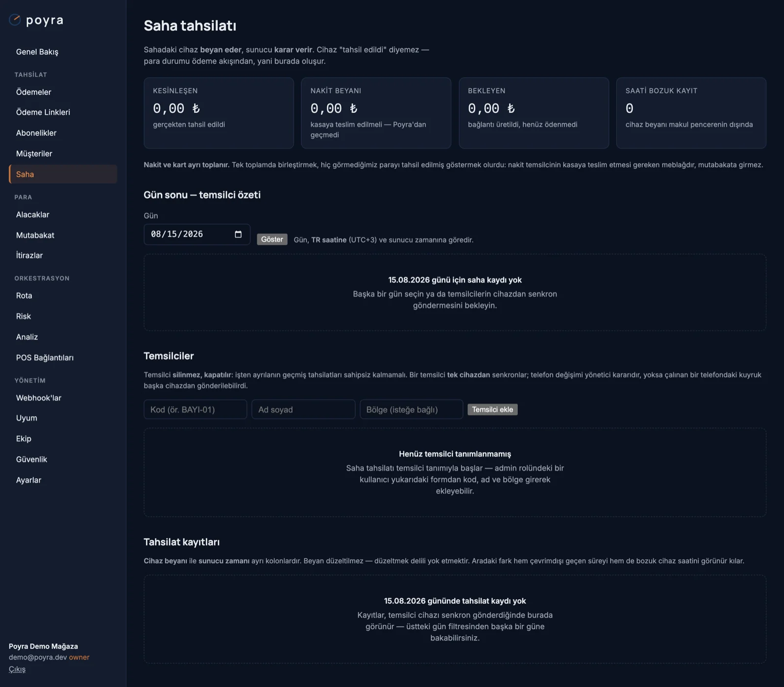Click the demo@poyra.dev email text
The width and height of the screenshot is (784, 687).
click(x=38, y=657)
